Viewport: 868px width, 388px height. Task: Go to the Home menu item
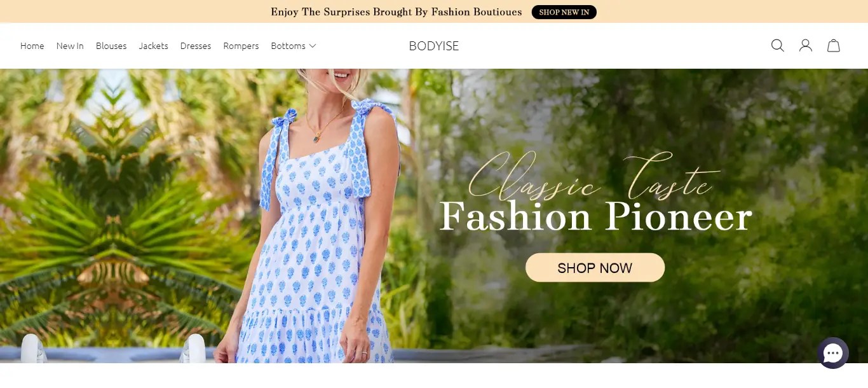[x=32, y=46]
